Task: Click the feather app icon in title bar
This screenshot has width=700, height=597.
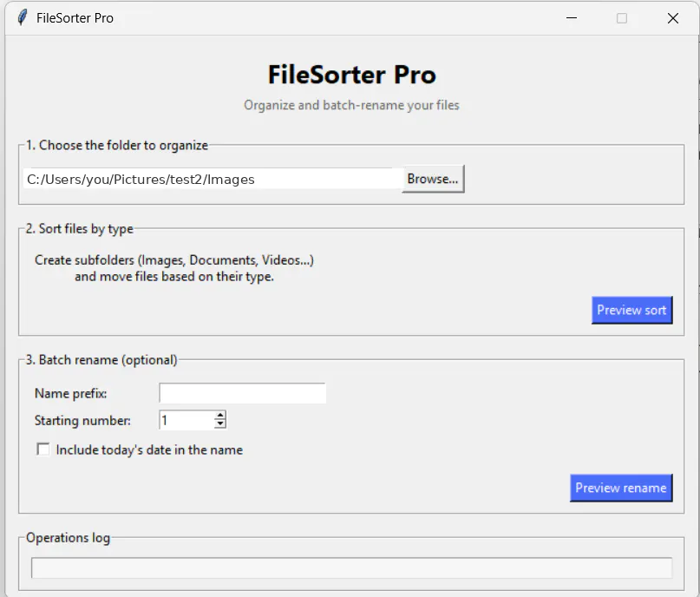Action: point(22,18)
